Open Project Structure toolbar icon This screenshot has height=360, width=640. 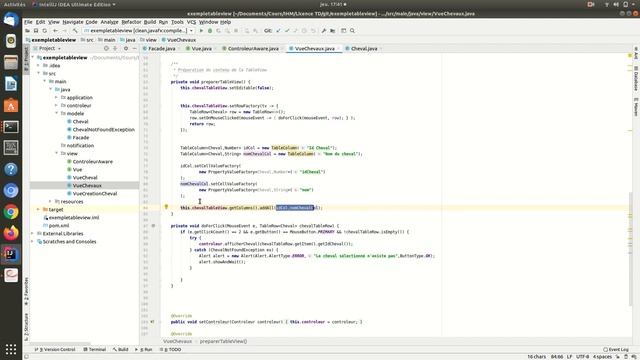click(x=333, y=31)
